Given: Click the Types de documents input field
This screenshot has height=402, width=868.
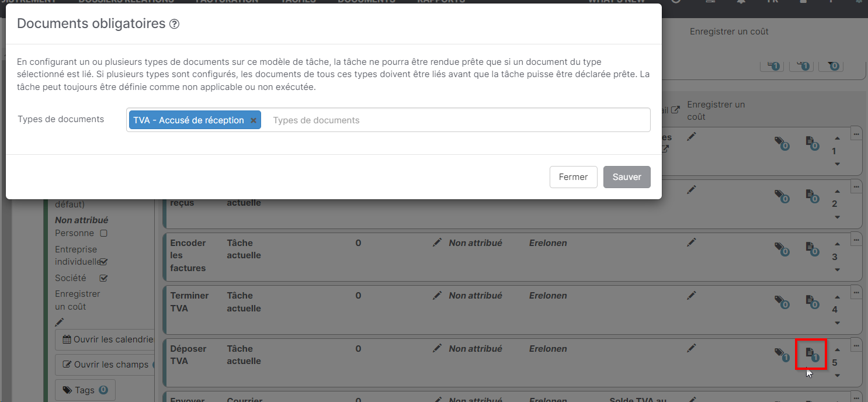Looking at the screenshot, I should (x=409, y=120).
